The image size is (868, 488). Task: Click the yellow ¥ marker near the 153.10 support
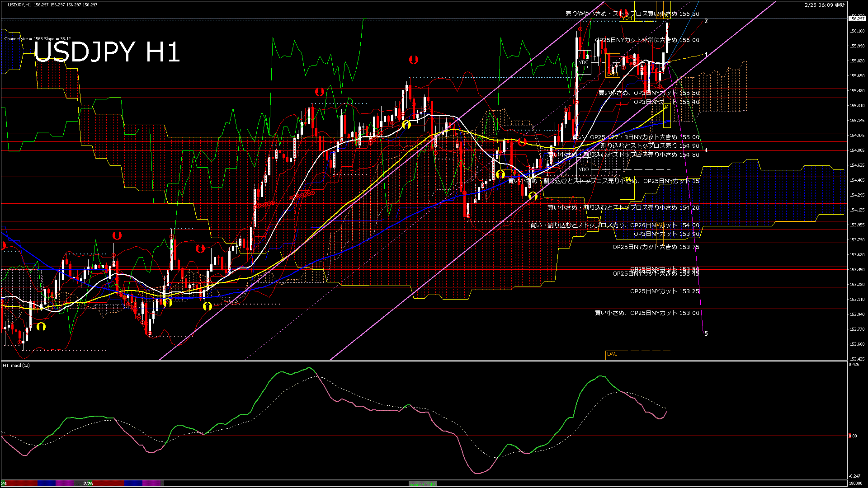[208, 306]
